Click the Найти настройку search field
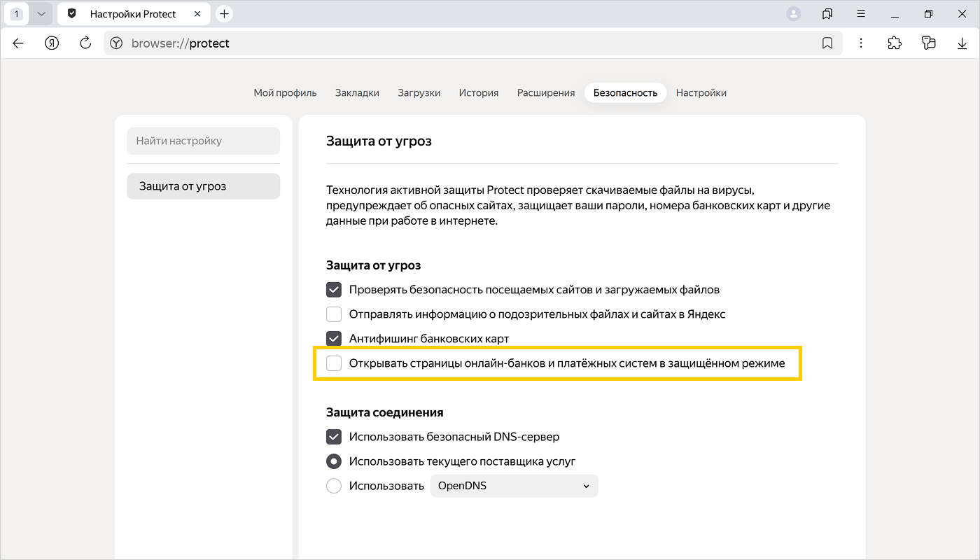 pos(203,141)
